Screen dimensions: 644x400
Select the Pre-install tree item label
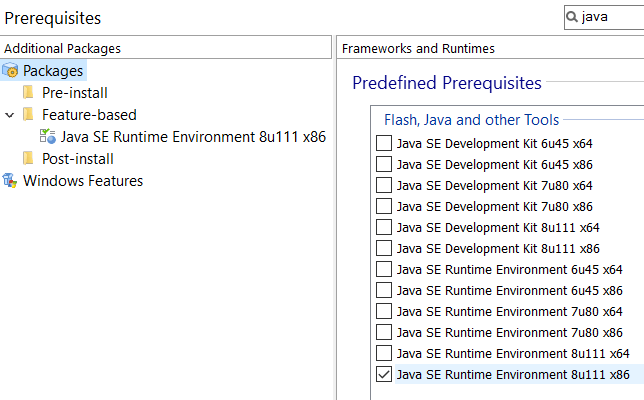tap(75, 93)
